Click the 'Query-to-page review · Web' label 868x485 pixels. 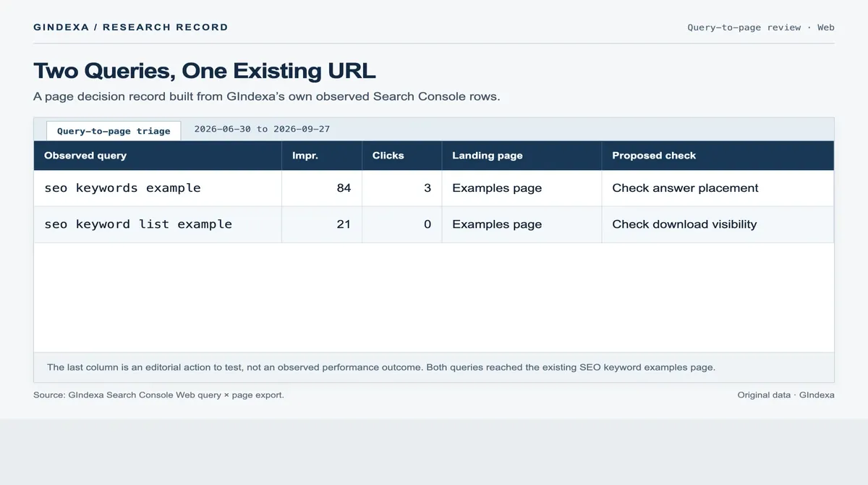[x=761, y=28]
